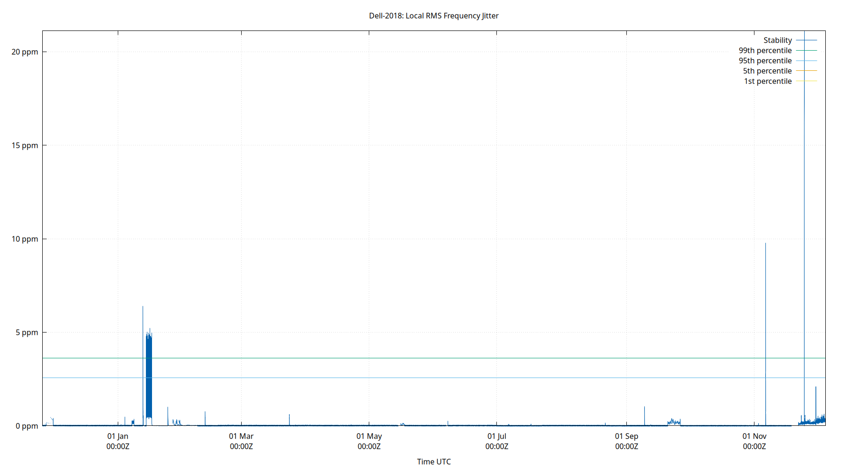
Task: Select the chart title Dell-2018 Local RMS Frequency Jitter
Action: pos(434,15)
